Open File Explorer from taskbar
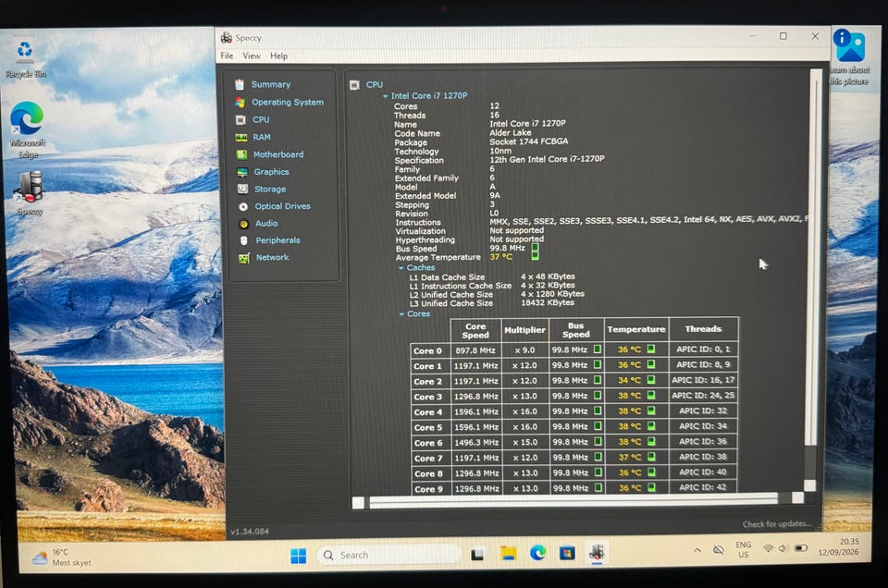 point(509,554)
